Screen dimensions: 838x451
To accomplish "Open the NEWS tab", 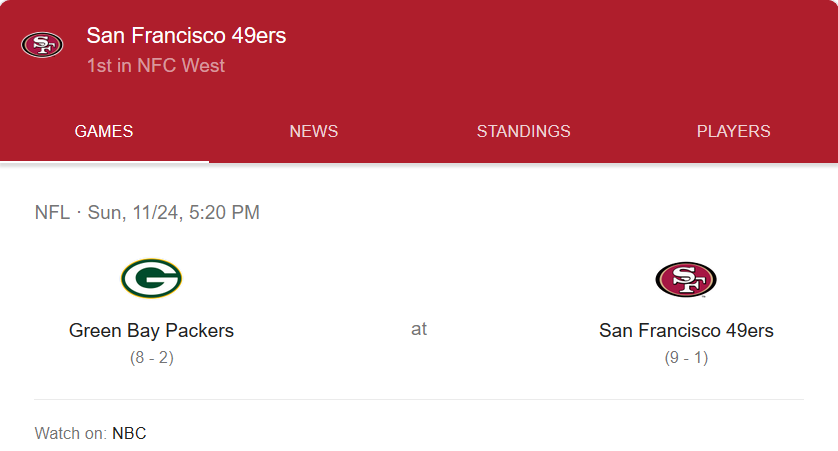I will pos(314,131).
